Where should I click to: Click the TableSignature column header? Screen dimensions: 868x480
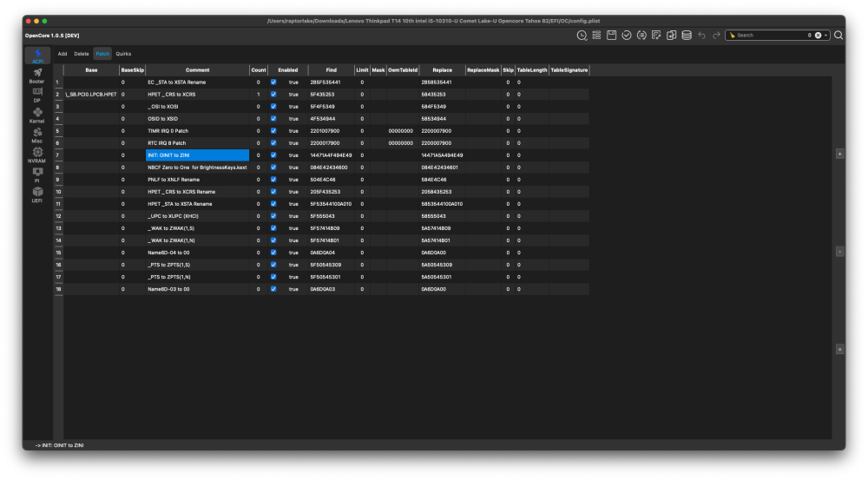tap(569, 70)
